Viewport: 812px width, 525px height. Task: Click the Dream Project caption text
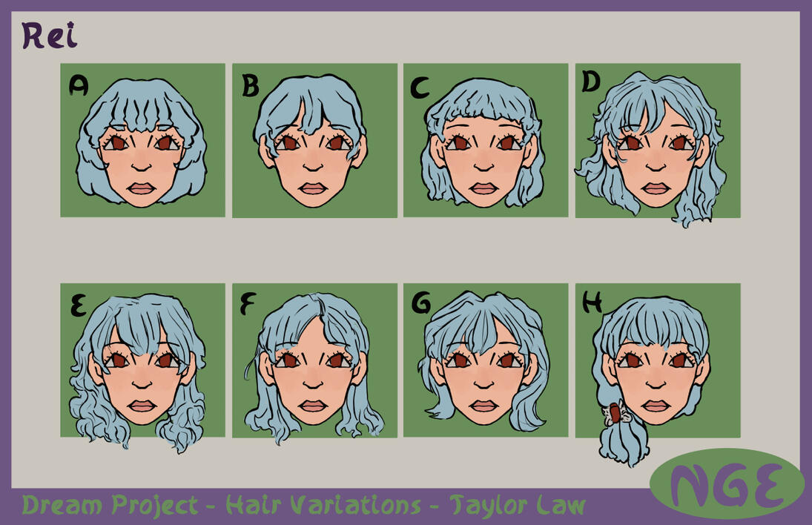click(110, 505)
